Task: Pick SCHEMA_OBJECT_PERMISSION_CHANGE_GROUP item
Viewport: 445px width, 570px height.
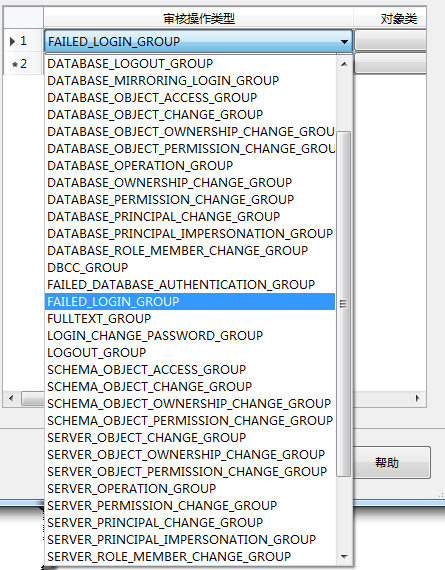Action: tap(190, 421)
